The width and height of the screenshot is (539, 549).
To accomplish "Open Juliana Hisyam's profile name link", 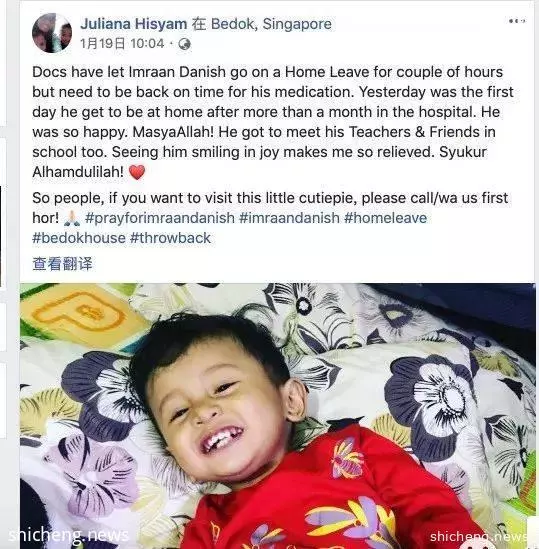I will 133,24.
